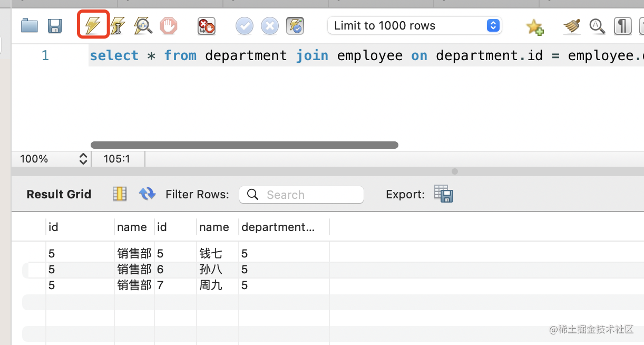Click the editor's horizontal scrollbar
The height and width of the screenshot is (345, 644).
244,145
